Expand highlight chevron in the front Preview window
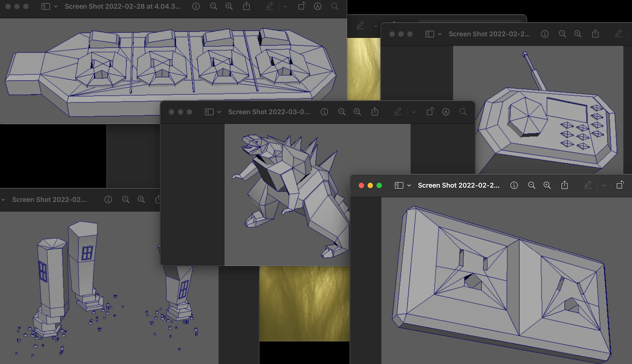 pyautogui.click(x=603, y=185)
